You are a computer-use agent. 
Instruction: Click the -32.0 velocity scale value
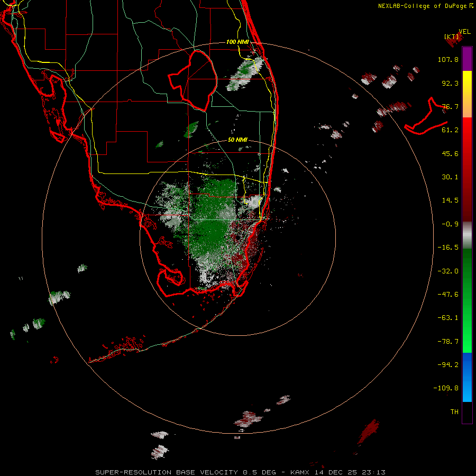(448, 271)
